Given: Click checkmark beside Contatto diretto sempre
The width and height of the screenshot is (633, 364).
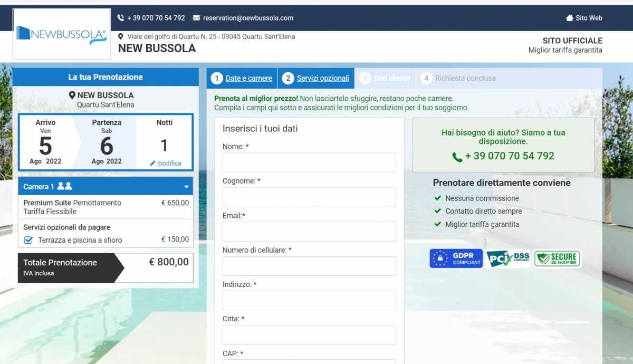Looking at the screenshot, I should pyautogui.click(x=437, y=211).
